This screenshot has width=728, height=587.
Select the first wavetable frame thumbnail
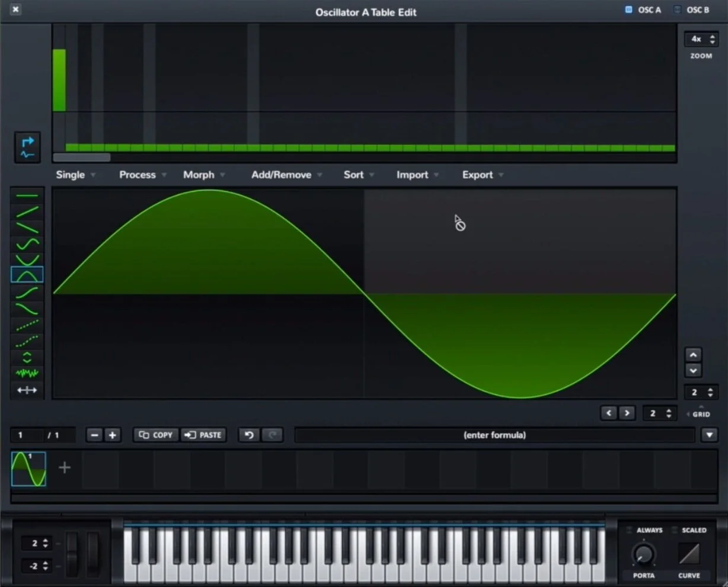pos(28,467)
